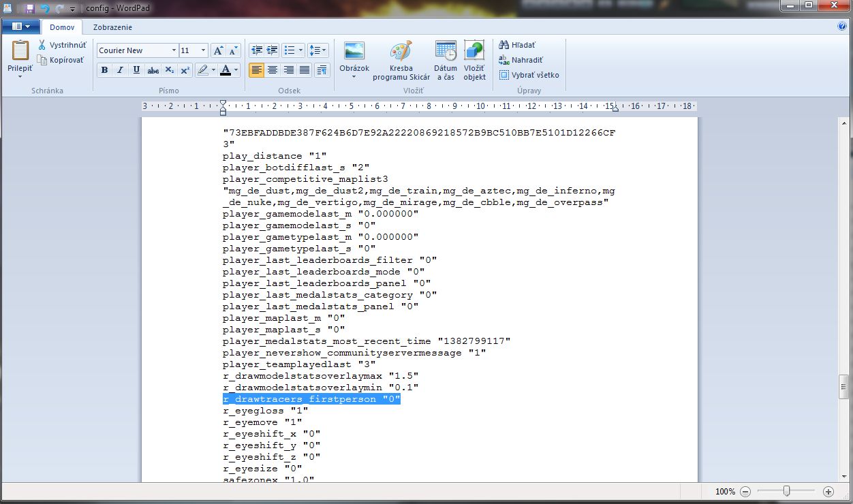The width and height of the screenshot is (853, 504).
Task: Open the Courier New font family dropdown
Action: (172, 50)
